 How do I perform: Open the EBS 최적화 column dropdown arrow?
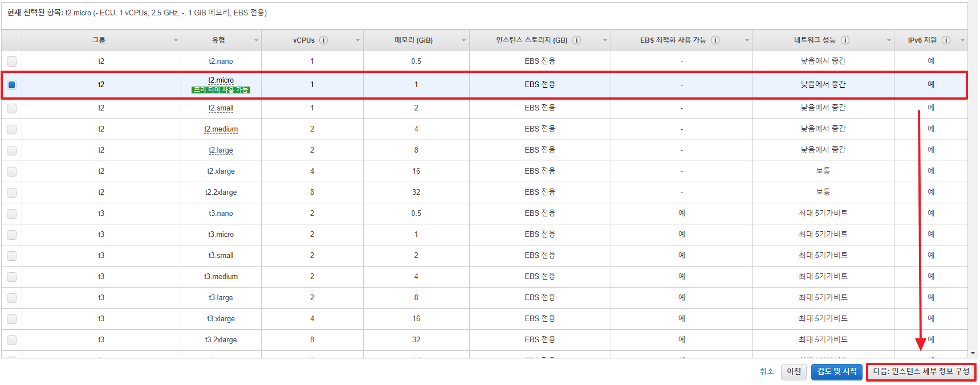pyautogui.click(x=747, y=40)
